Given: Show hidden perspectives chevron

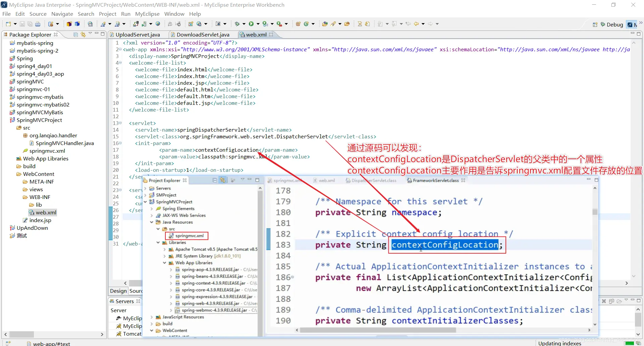Looking at the screenshot, I should click(x=641, y=23).
